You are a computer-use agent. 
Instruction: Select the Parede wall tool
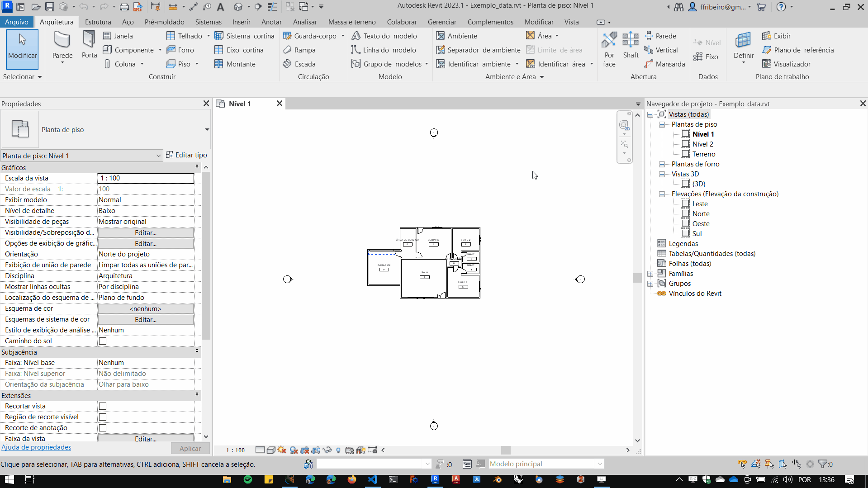[x=62, y=44]
